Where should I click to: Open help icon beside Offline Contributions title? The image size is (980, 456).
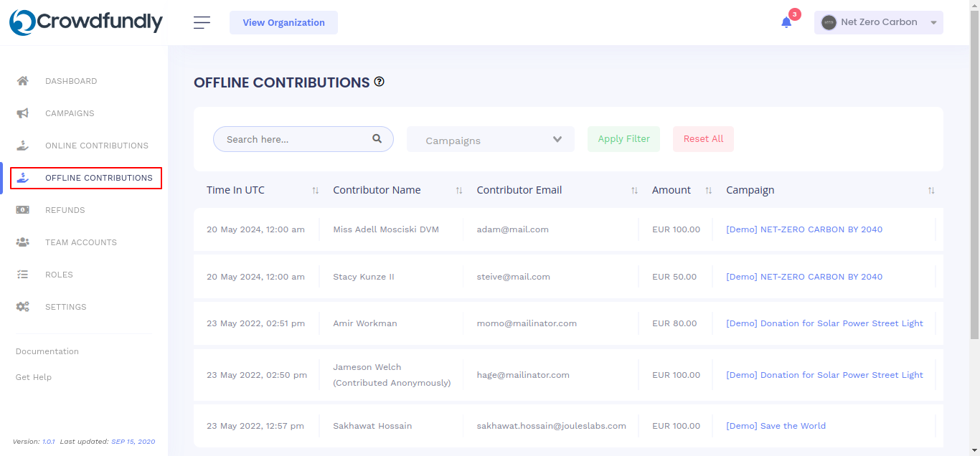click(x=380, y=82)
